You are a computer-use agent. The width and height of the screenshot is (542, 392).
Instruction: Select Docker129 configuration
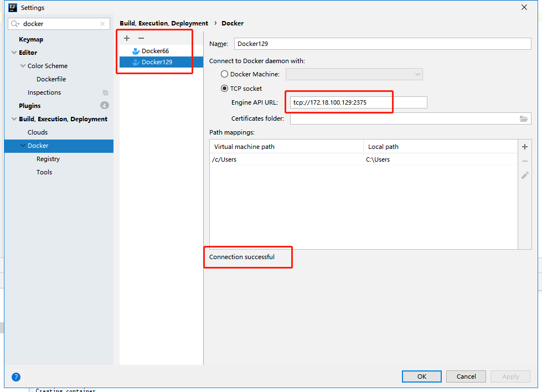pos(161,62)
